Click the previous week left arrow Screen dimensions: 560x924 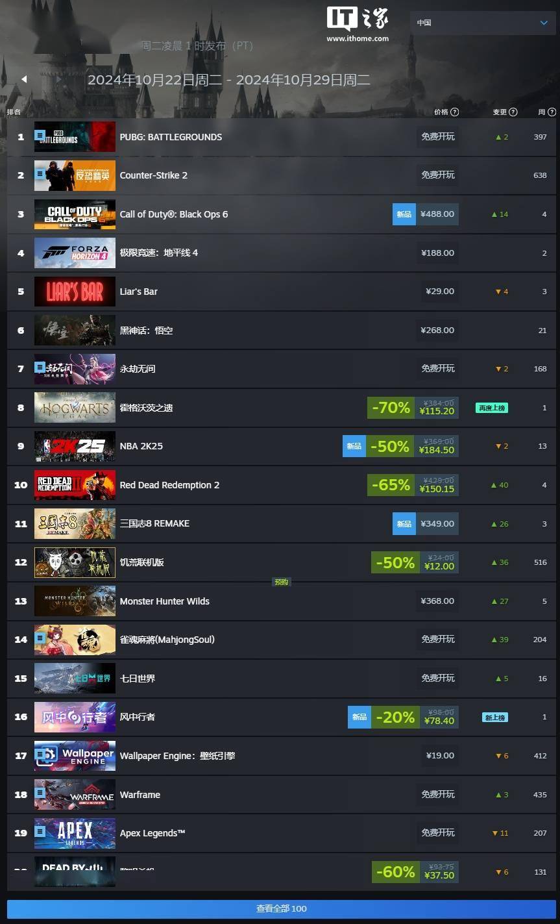pos(24,79)
